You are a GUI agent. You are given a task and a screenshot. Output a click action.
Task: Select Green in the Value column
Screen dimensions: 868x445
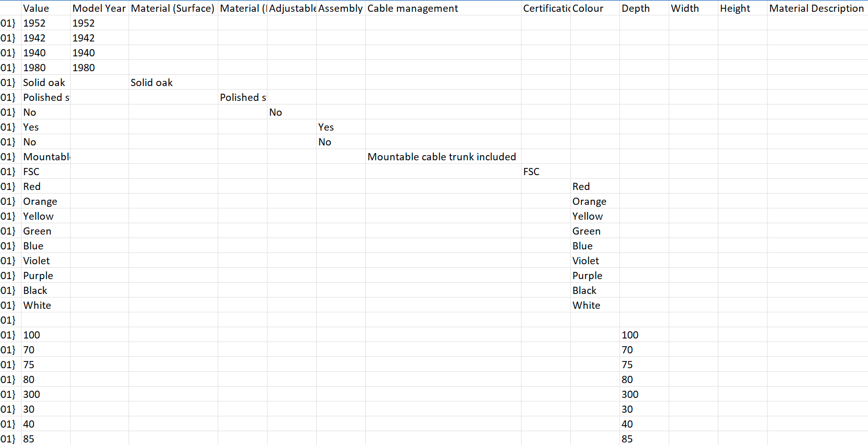(45, 231)
